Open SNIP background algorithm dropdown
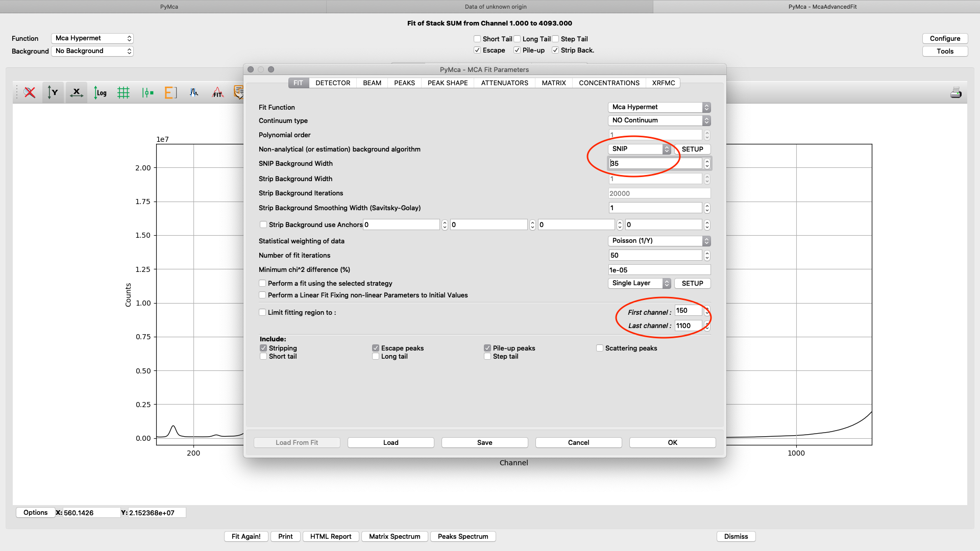 [639, 149]
